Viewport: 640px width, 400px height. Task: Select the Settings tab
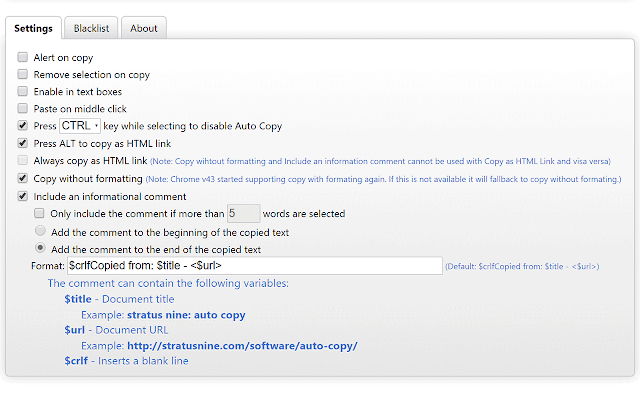click(x=34, y=28)
